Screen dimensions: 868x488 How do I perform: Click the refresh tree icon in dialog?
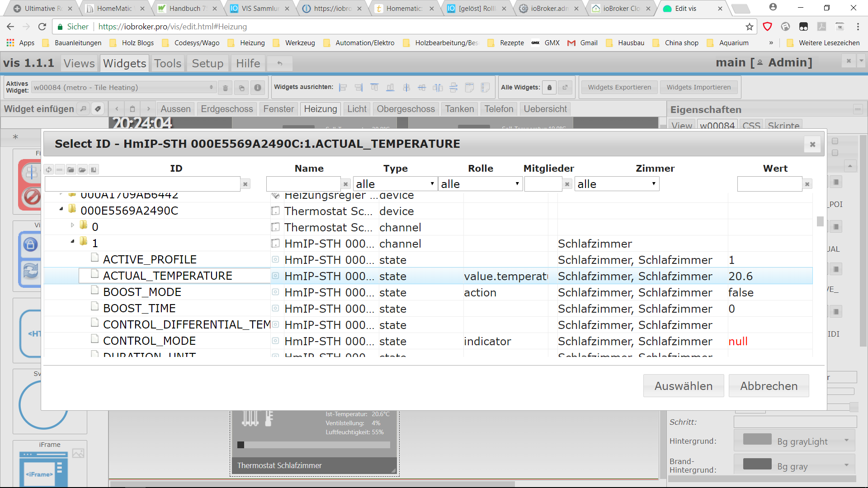click(48, 170)
